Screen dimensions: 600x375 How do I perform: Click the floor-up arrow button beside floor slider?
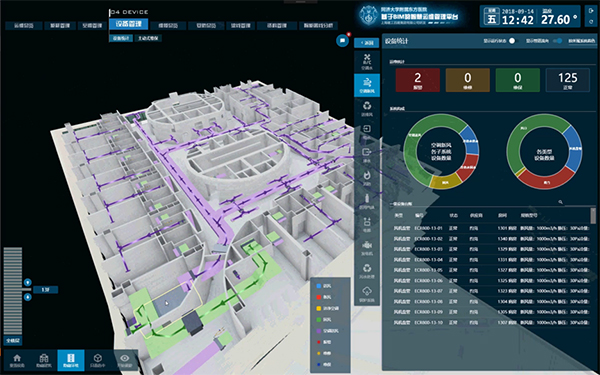click(x=28, y=283)
